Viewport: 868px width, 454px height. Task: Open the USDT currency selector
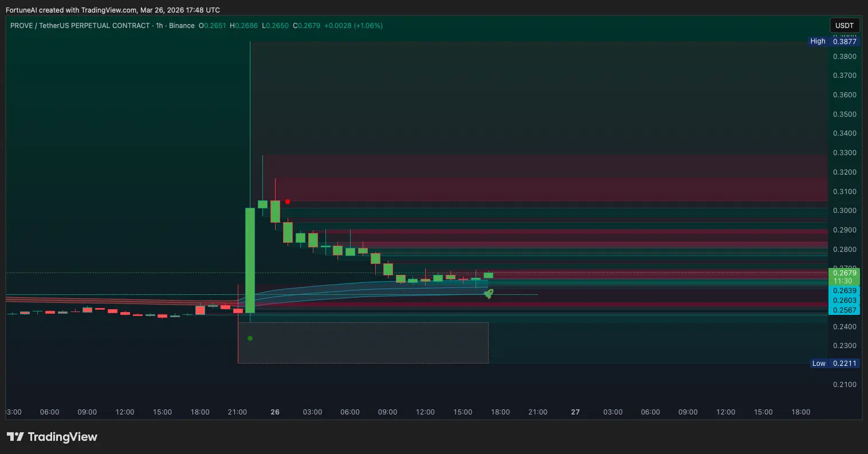[x=845, y=26]
